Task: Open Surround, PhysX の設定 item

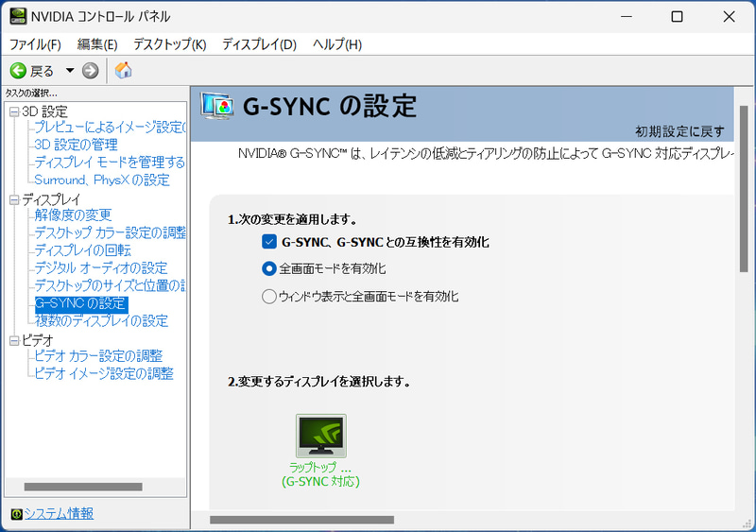Action: pyautogui.click(x=102, y=180)
